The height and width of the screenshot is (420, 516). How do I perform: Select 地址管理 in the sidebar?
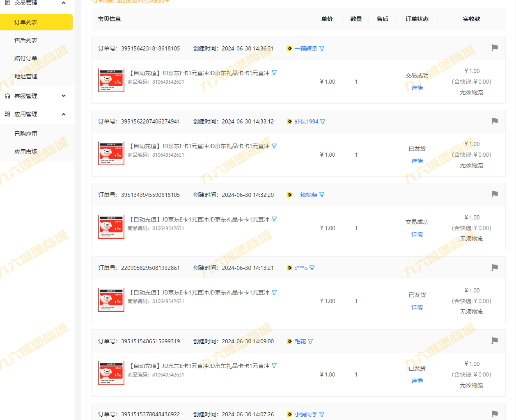click(x=26, y=76)
